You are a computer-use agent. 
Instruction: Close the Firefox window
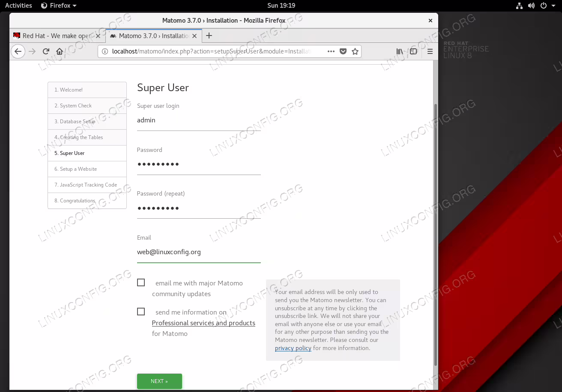tap(430, 20)
